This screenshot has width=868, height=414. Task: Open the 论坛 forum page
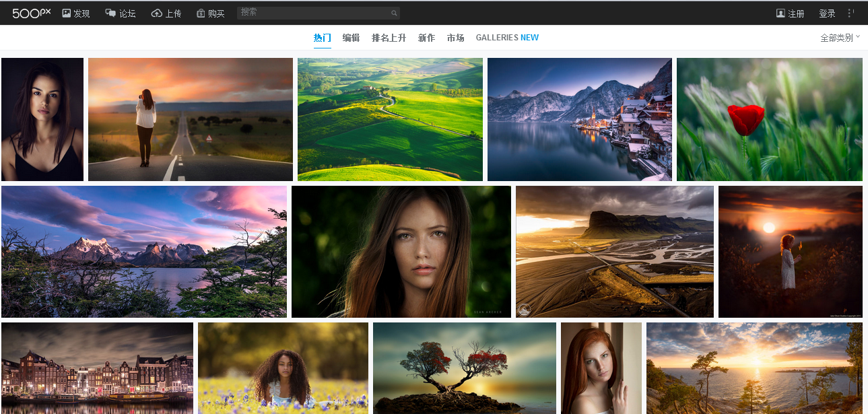pos(121,13)
